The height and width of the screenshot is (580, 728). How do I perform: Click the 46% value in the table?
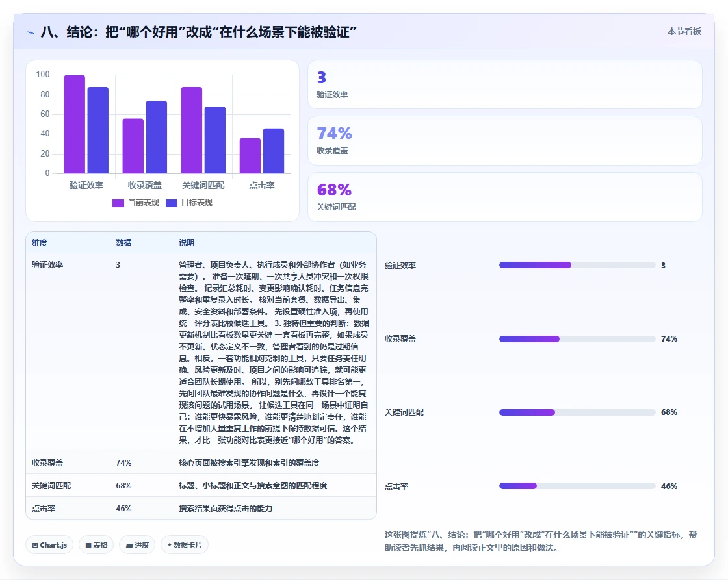(x=123, y=509)
